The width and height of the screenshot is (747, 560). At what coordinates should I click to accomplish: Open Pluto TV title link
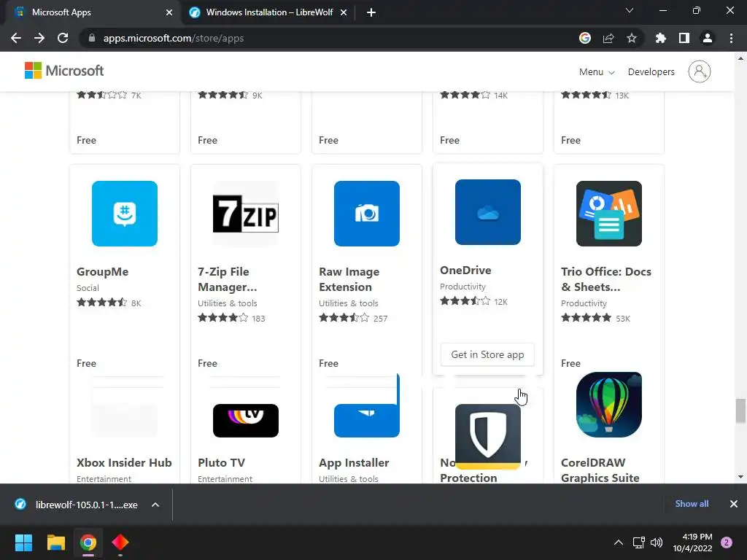click(221, 462)
